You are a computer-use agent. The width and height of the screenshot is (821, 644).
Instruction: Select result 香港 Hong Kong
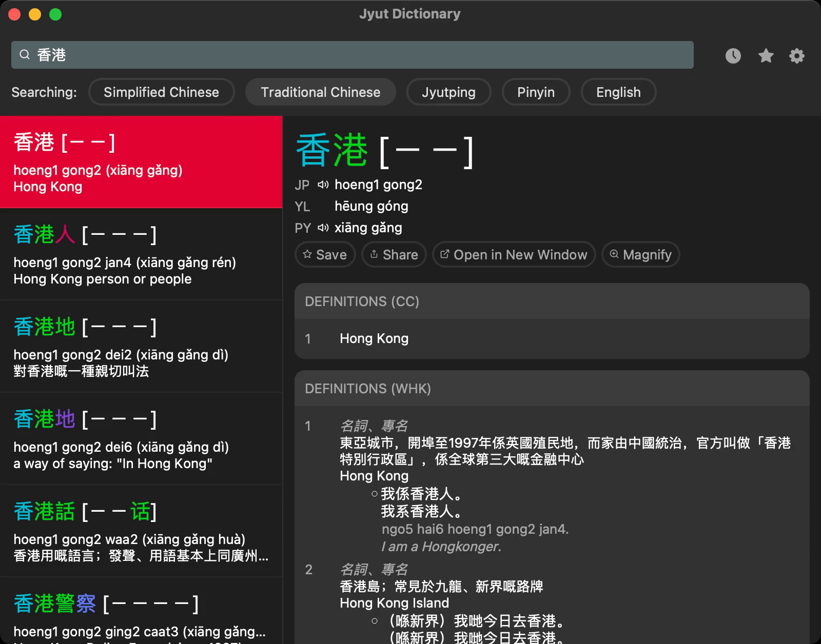(141, 162)
